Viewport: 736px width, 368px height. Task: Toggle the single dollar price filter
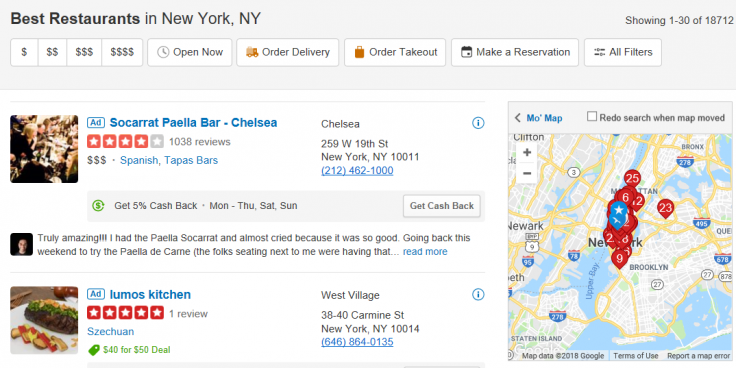(24, 53)
